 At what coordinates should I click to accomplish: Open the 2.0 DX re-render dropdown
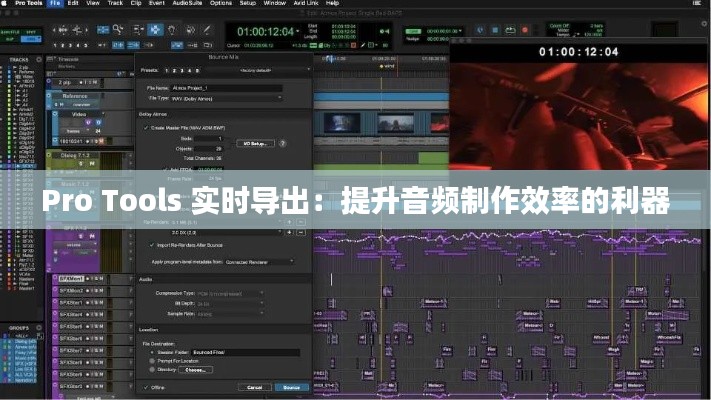tap(226, 232)
